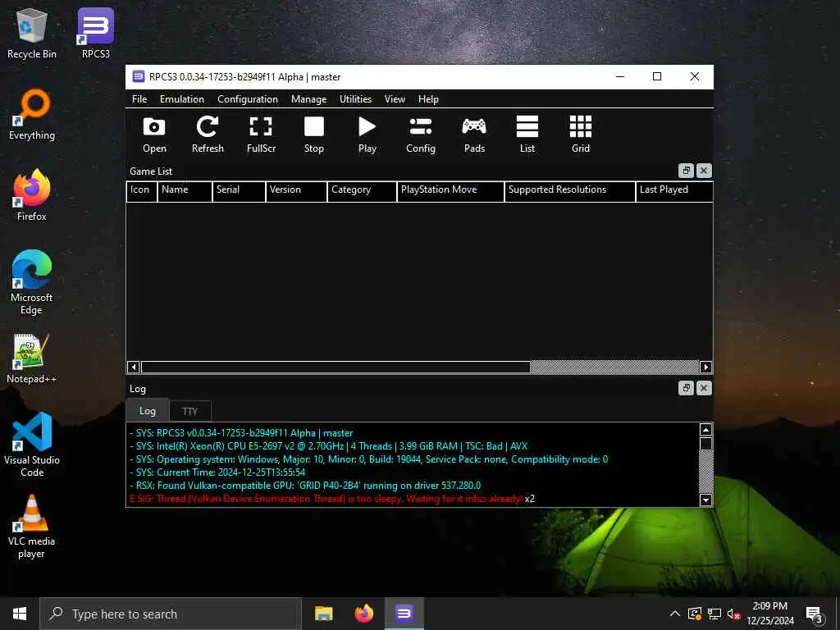Open Config settings from toolbar
This screenshot has width=840, height=630.
point(421,135)
